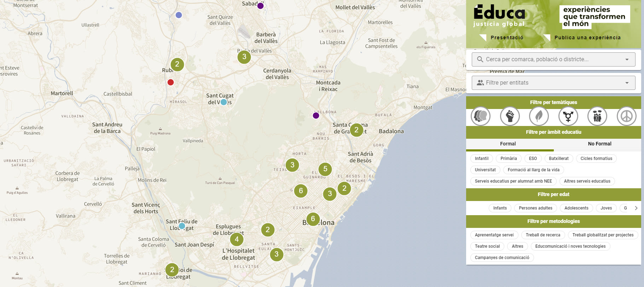Switch to the No Formal tab

[x=599, y=144]
